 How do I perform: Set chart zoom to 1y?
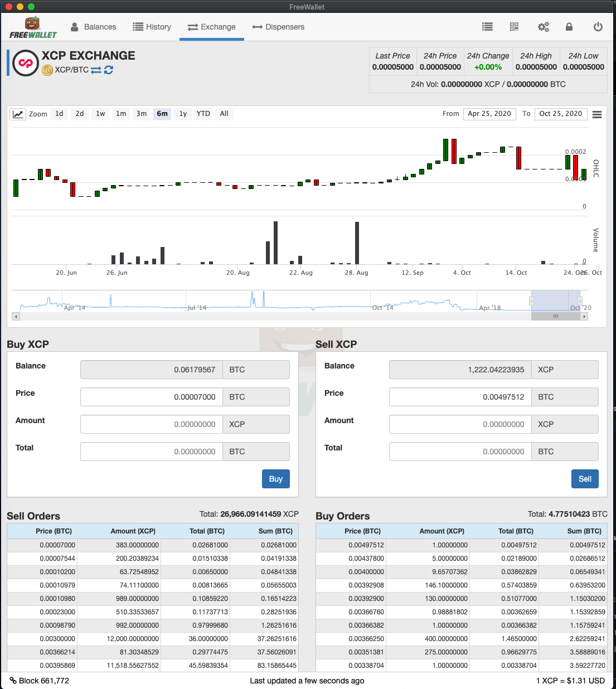click(183, 114)
